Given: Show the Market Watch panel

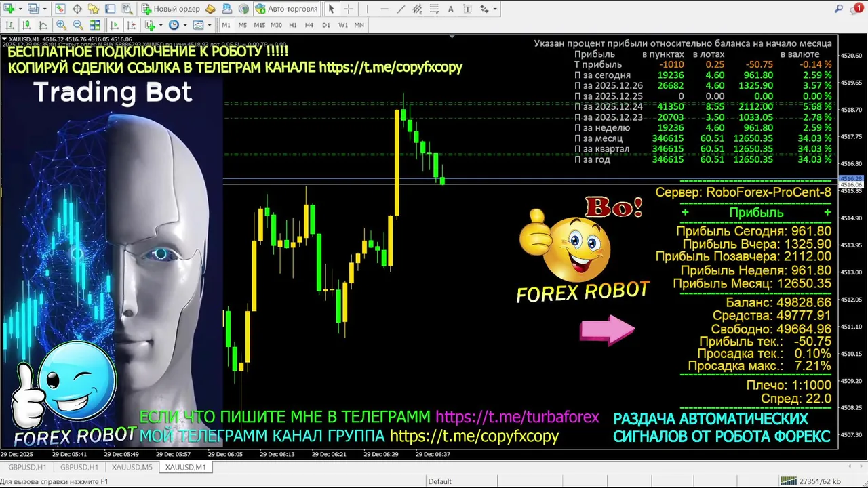Looking at the screenshot, I should [60, 9].
